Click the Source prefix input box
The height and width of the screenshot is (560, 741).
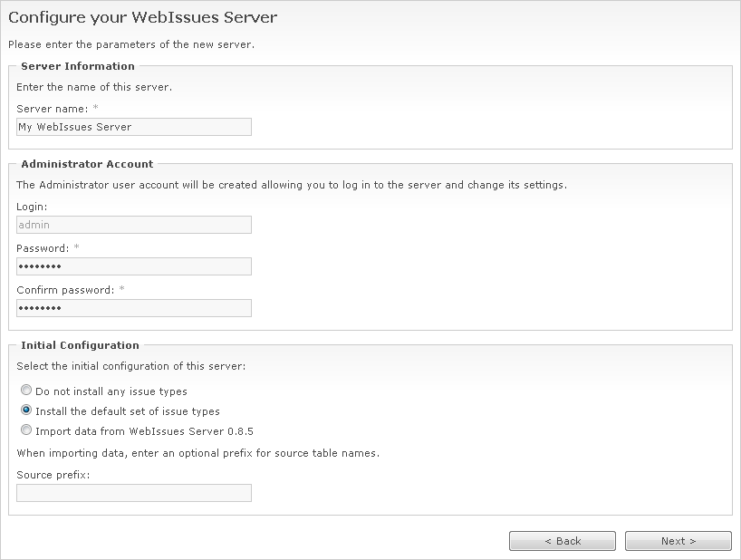pyautogui.click(x=133, y=492)
